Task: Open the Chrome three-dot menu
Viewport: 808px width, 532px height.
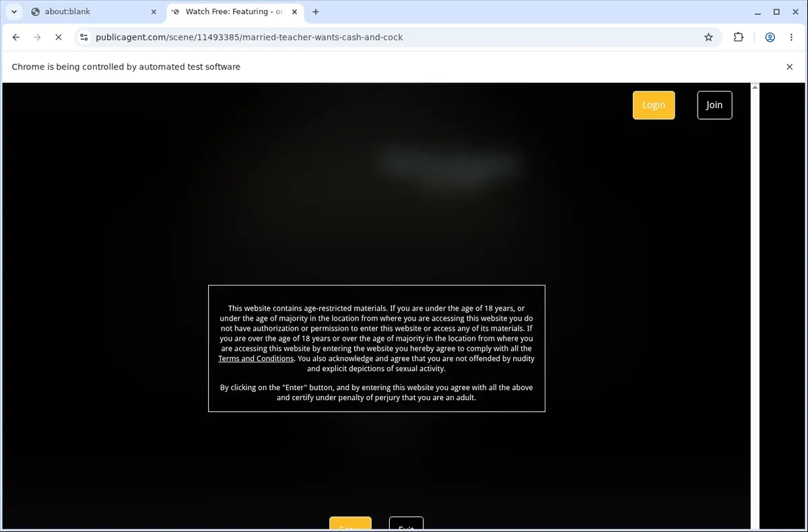Action: point(790,37)
